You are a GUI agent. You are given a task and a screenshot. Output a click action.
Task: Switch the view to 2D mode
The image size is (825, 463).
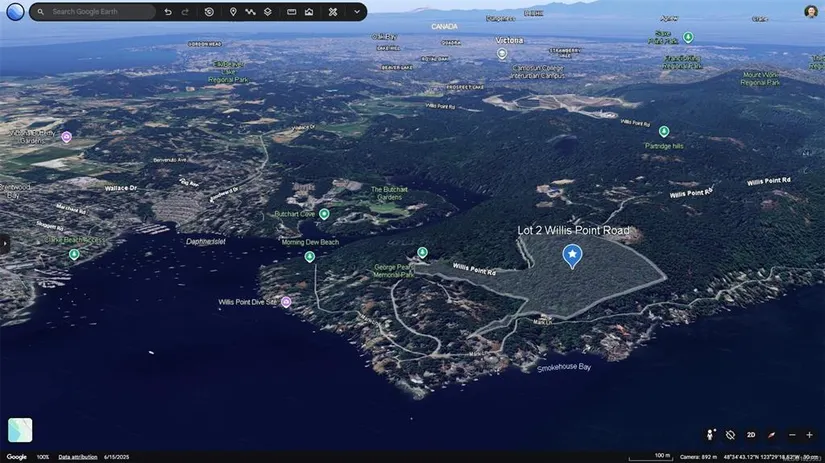(751, 435)
